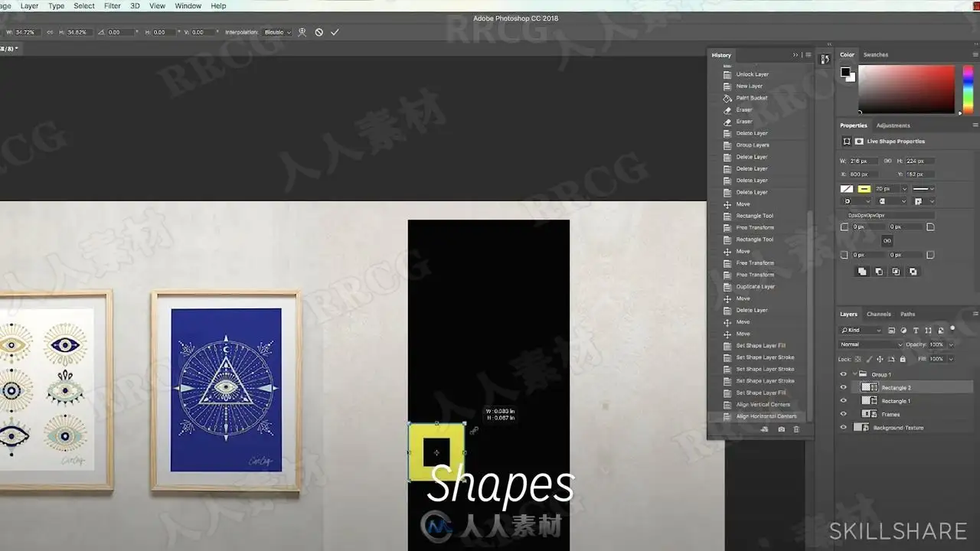Click the yellow stroke color swatch in Properties
980x551 pixels.
(x=864, y=189)
